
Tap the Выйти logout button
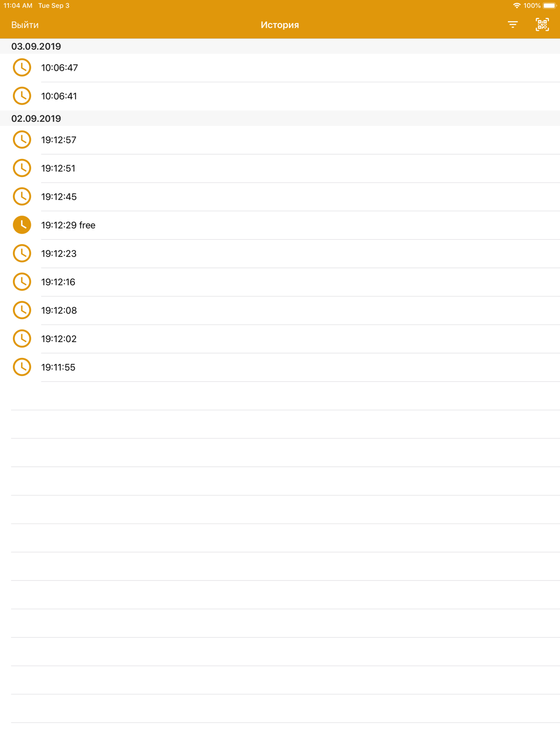tap(25, 25)
